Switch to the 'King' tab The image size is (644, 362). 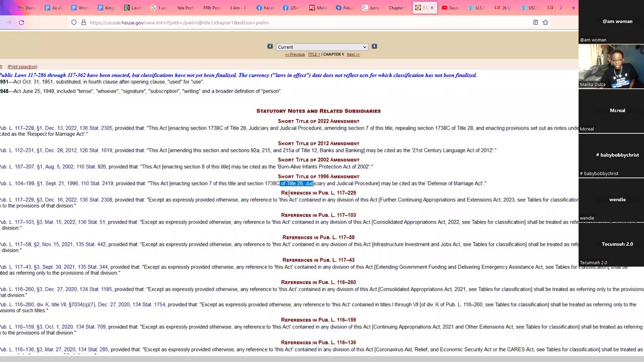106,8
